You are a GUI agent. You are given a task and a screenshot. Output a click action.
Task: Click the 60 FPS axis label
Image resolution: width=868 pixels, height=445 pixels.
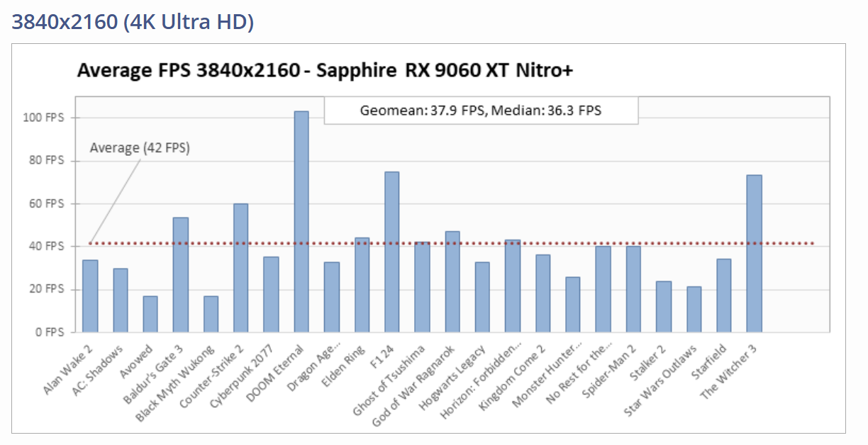(x=47, y=203)
